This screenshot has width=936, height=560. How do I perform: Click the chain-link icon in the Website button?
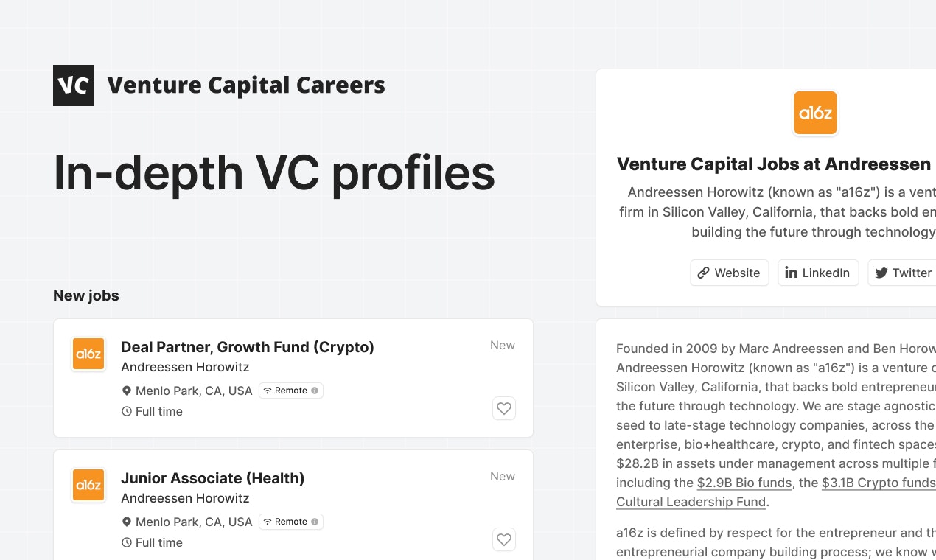703,273
